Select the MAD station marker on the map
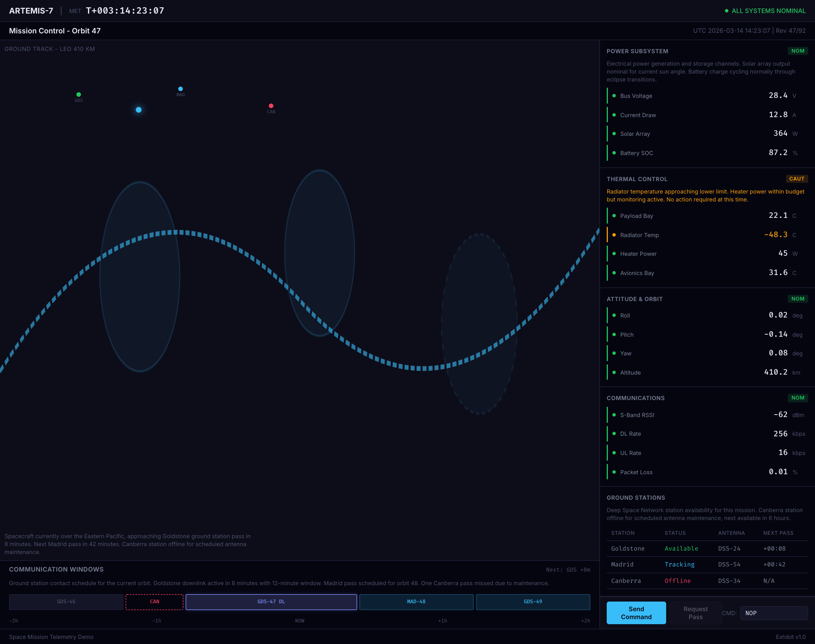Screen dimensions: 815x644 180,89
